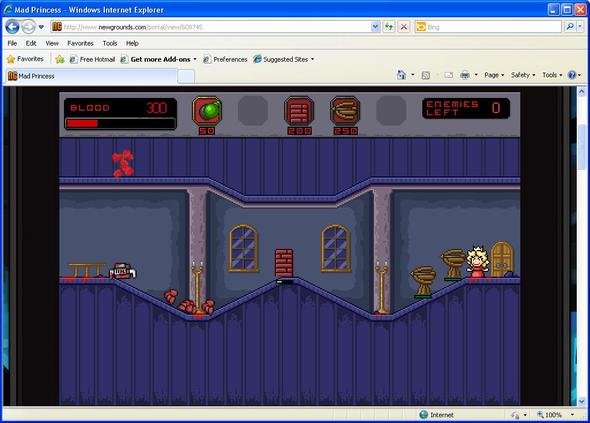The image size is (590, 423).
Task: Open the Safety dropdown menu
Action: (523, 75)
